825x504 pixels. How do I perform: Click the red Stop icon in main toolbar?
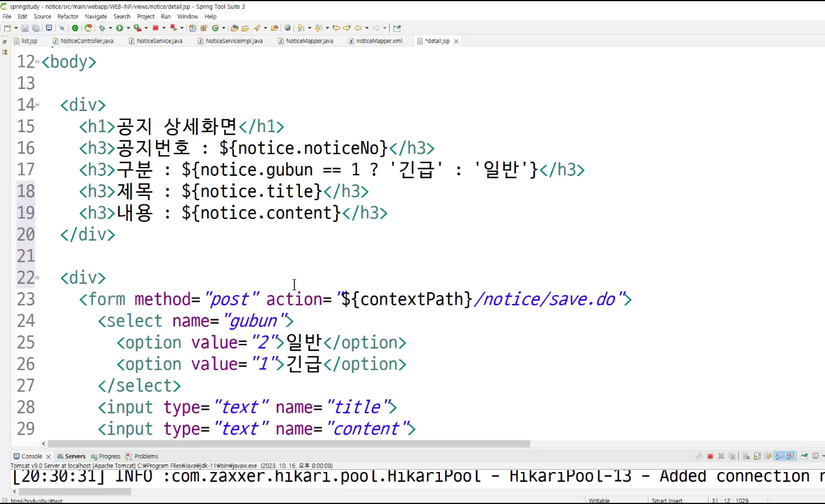tap(155, 28)
